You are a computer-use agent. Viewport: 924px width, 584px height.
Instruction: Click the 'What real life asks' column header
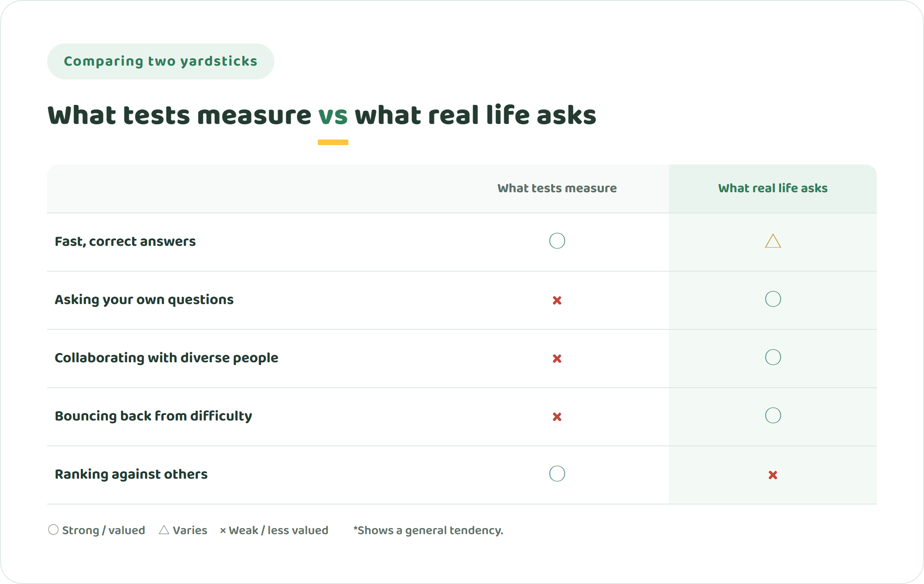pyautogui.click(x=773, y=188)
